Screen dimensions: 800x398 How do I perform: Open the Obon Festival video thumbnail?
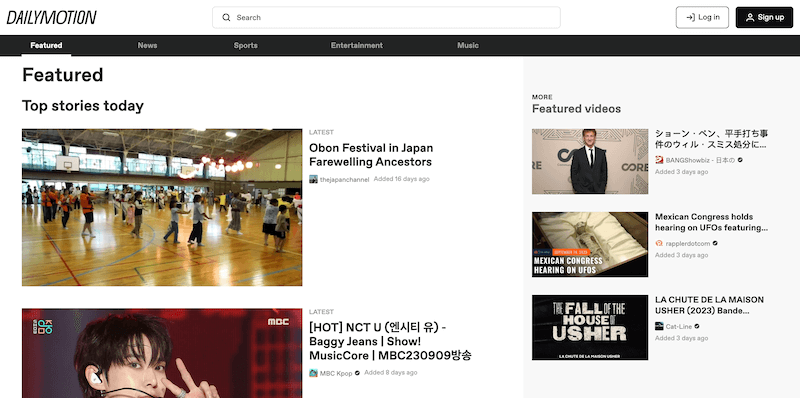162,207
